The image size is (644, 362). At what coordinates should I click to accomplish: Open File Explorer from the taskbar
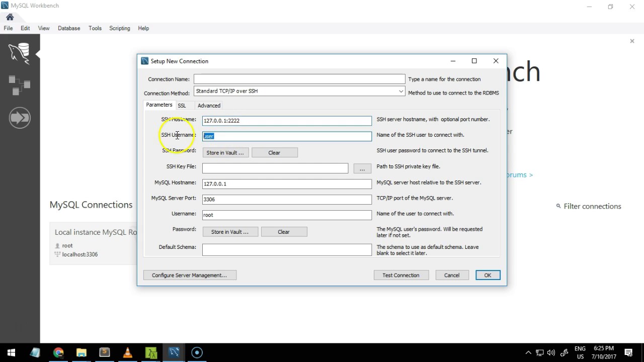pyautogui.click(x=82, y=352)
